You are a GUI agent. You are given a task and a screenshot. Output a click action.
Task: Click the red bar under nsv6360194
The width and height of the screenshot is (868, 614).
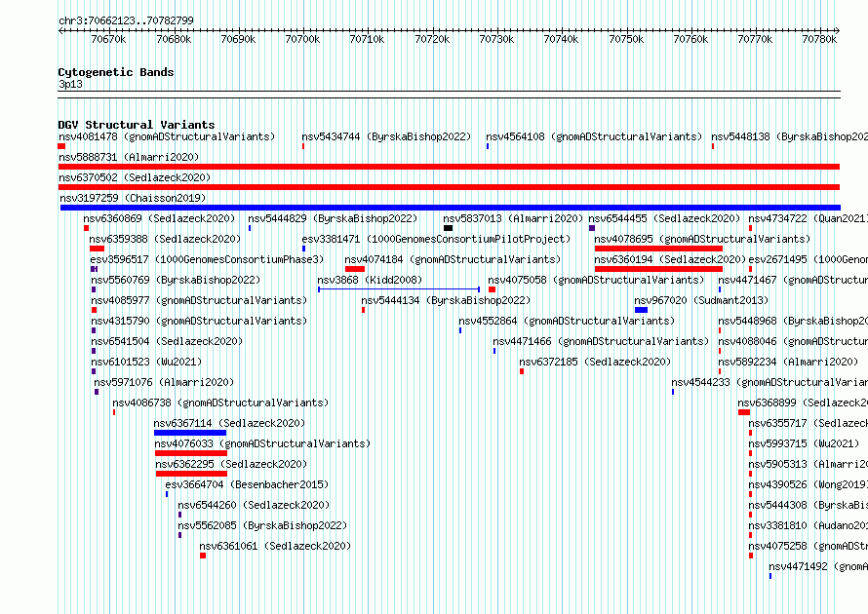[658, 269]
